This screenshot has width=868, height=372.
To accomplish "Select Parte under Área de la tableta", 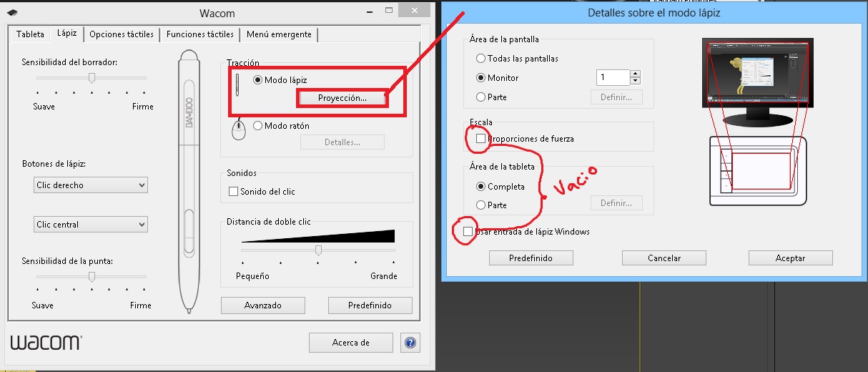I will tap(480, 205).
